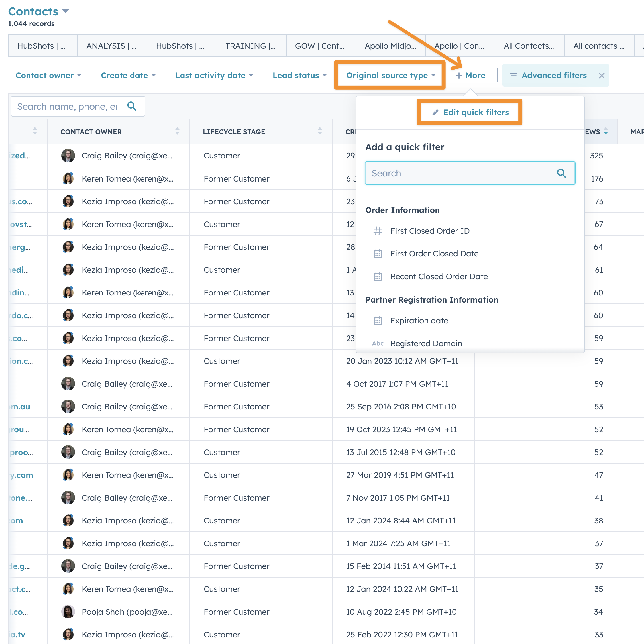Viewport: 644px width, 644px height.
Task: Click the + More filters button
Action: coord(470,76)
